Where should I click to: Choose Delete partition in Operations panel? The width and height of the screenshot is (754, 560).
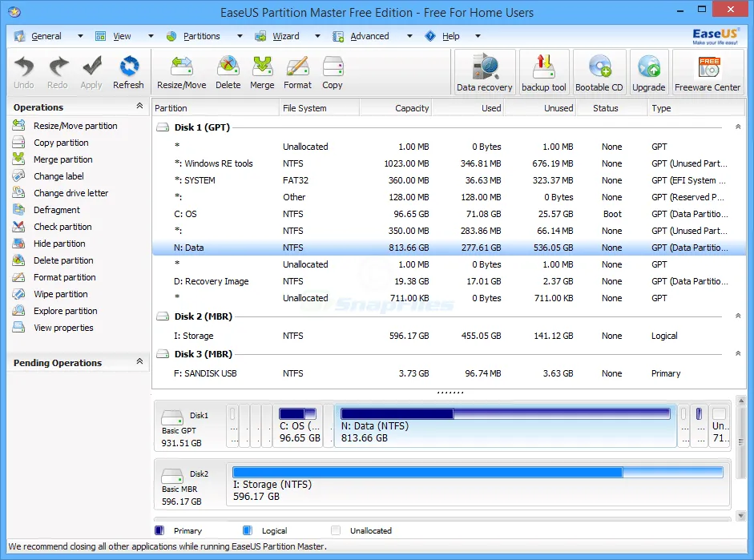coord(63,260)
